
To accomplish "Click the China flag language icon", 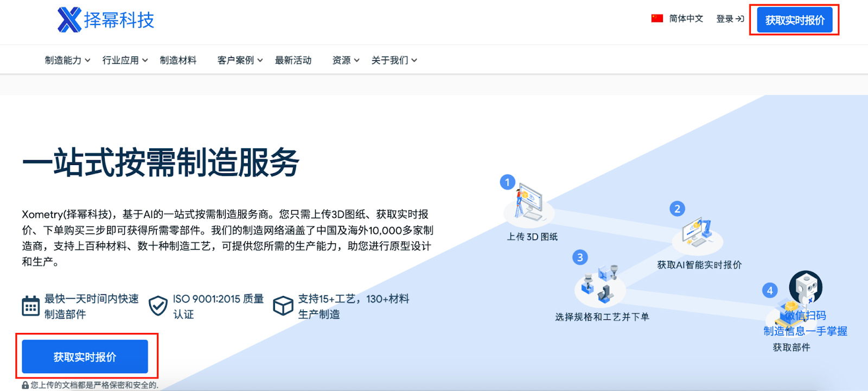I will 657,18.
